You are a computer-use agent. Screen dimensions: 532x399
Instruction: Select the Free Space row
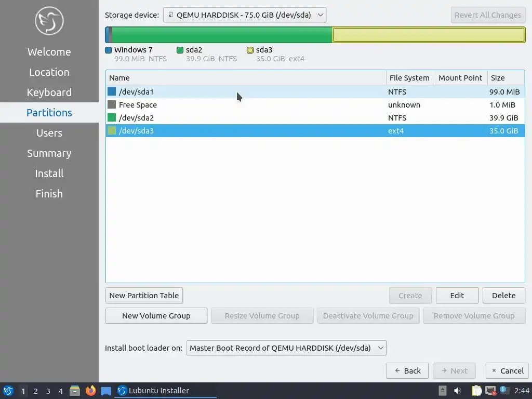point(315,105)
